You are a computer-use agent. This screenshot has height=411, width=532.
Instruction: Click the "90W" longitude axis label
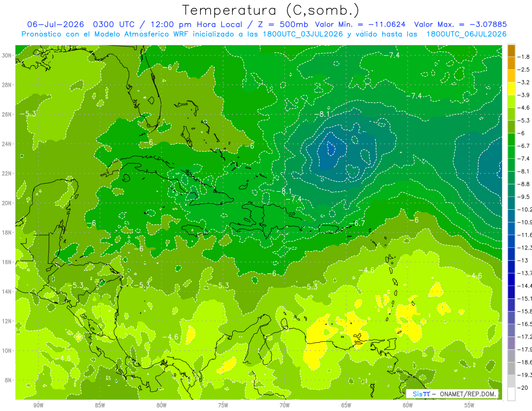tap(38, 405)
